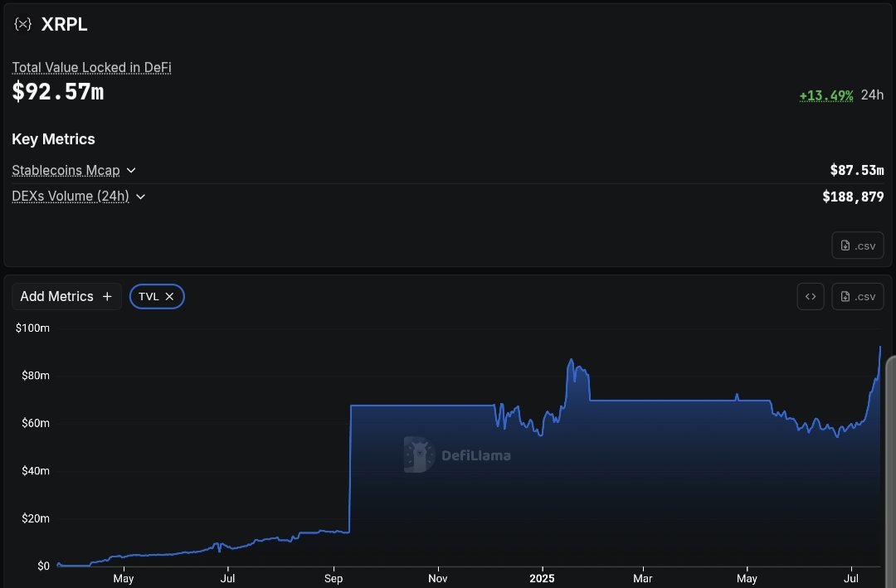
Task: Click the 2025 marker on the chart timeline
Action: (542, 578)
